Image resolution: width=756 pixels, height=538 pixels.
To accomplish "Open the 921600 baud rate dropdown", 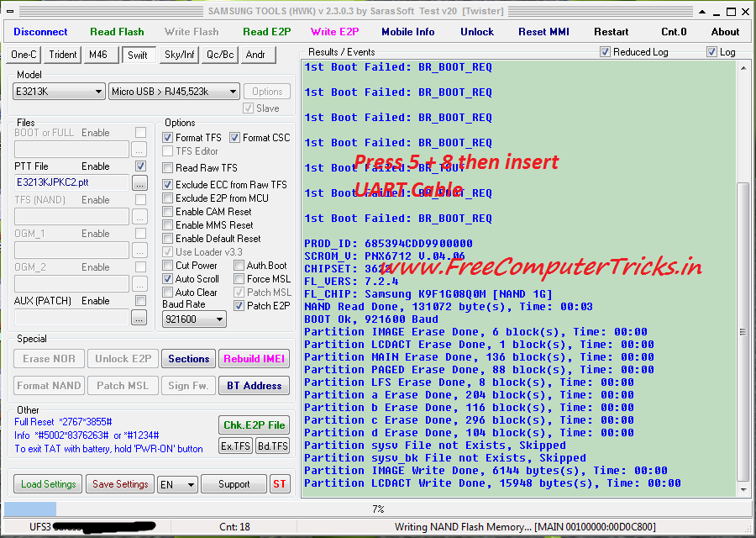I will coord(194,319).
